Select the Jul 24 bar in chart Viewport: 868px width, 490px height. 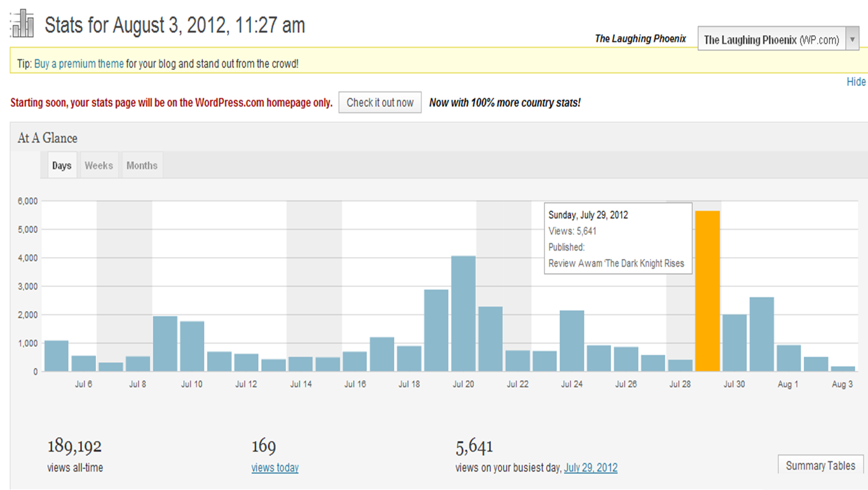point(572,340)
